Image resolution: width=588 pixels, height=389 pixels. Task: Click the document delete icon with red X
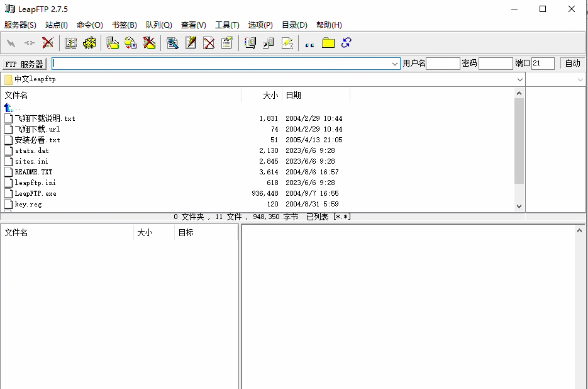click(x=209, y=43)
